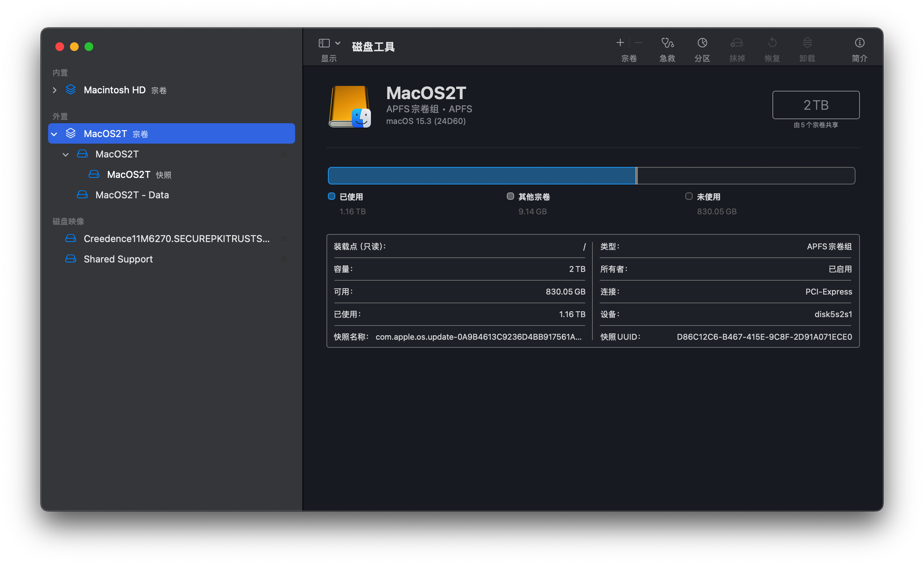Select Creedence11M6270 disk image entry

coord(176,239)
